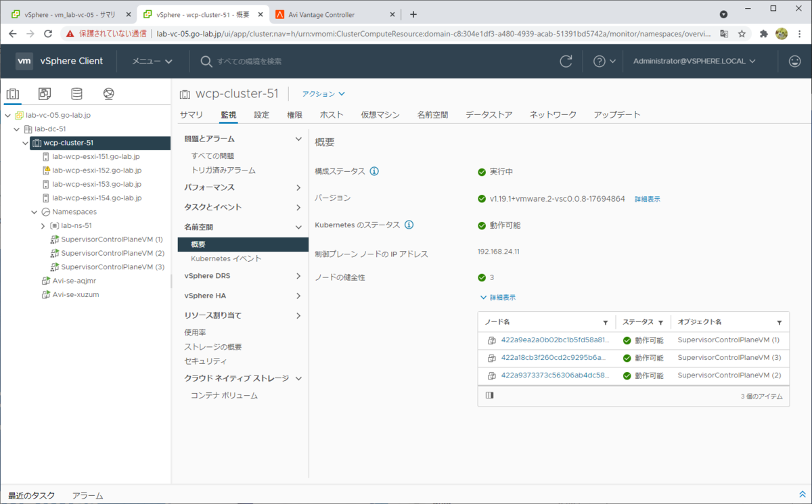The image size is (812, 504).
Task: Open Administrator@VSPHERE.LOCAL user menu
Action: (694, 61)
